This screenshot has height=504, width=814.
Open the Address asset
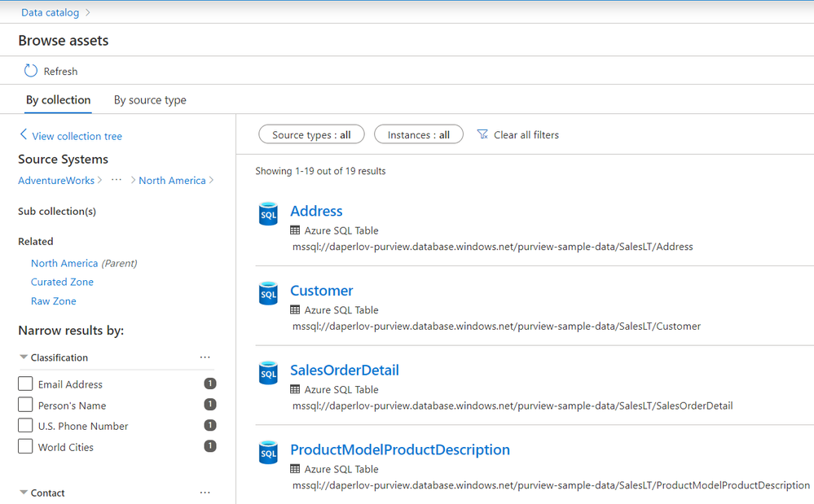pos(316,211)
